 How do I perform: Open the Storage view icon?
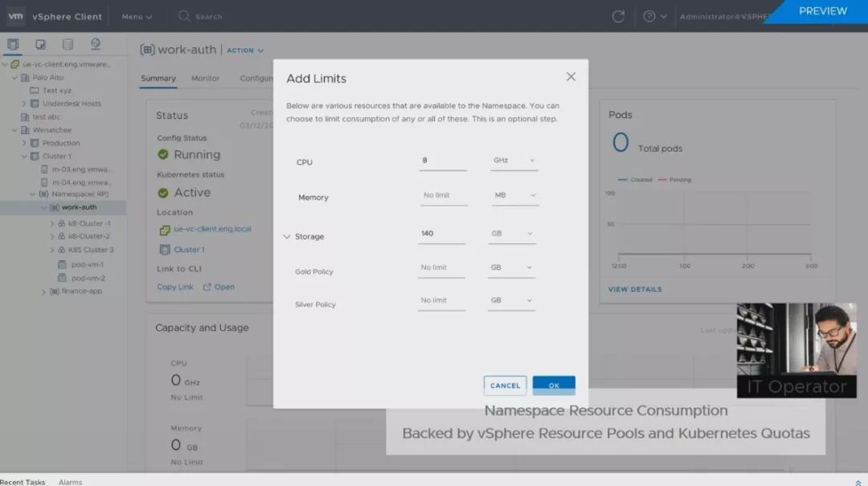(68, 44)
